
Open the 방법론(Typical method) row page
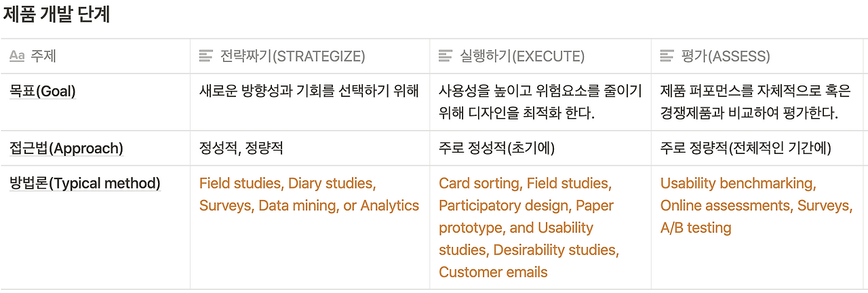[85, 183]
